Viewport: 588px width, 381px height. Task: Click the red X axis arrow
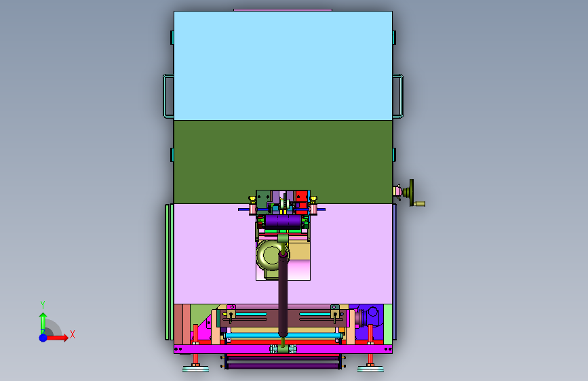point(57,338)
